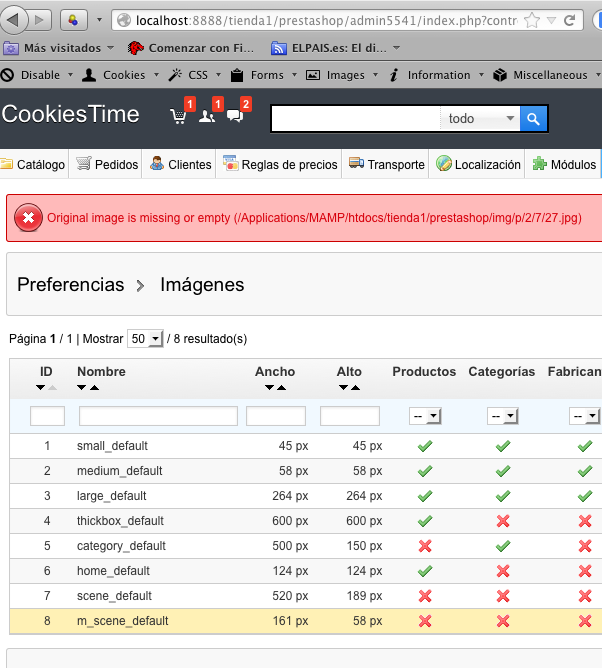602x668 pixels.
Task: Click the blue search magnifier button
Action: pos(533,118)
